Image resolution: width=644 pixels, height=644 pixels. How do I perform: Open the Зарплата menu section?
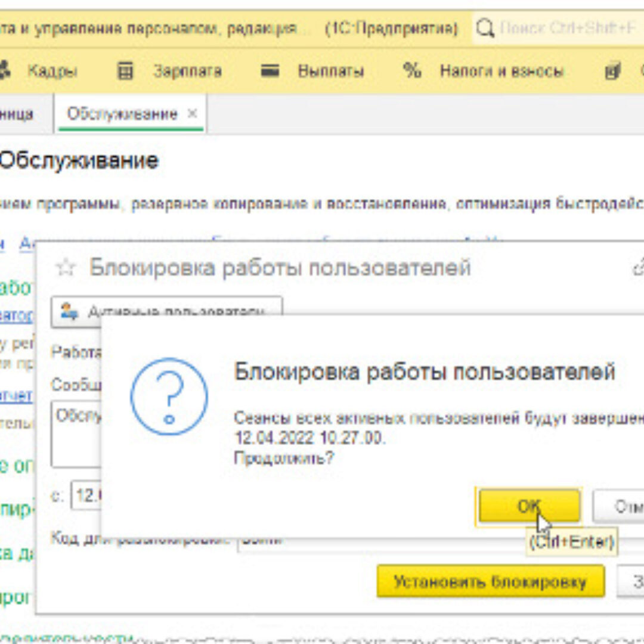tap(187, 72)
